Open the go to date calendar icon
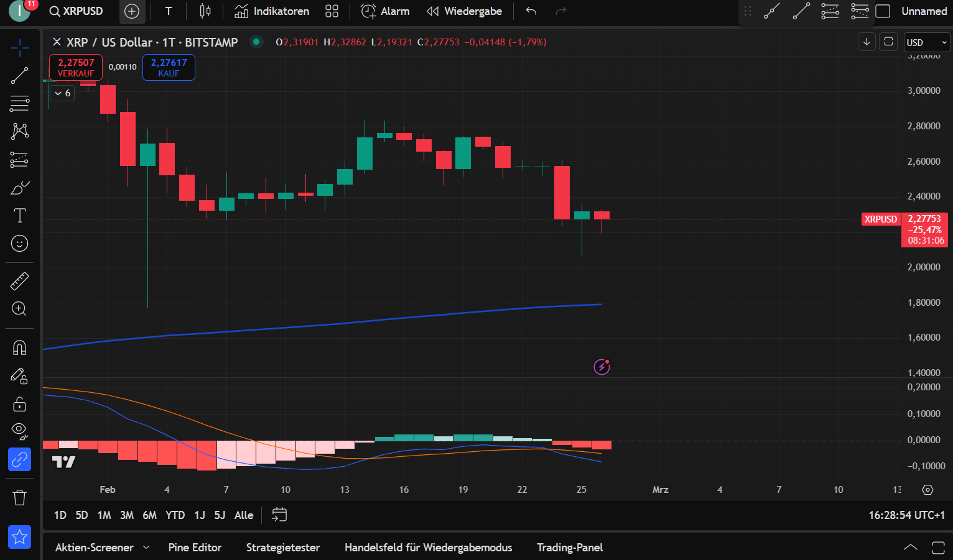This screenshot has width=953, height=560. tap(279, 515)
